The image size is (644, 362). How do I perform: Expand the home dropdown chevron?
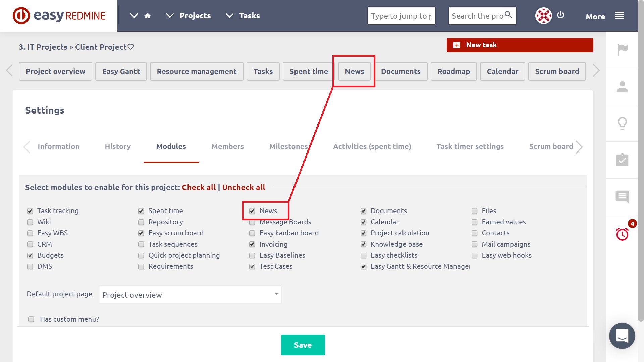[x=134, y=16]
